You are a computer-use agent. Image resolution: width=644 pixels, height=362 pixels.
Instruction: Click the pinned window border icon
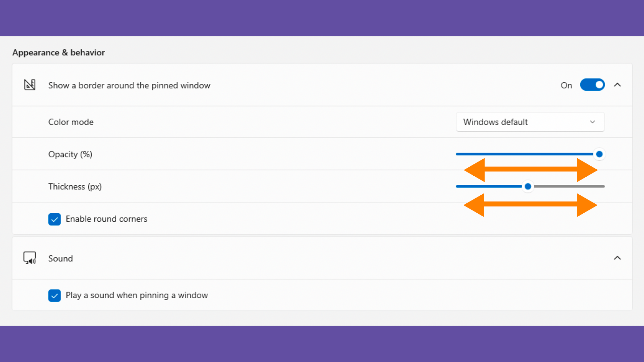(30, 85)
